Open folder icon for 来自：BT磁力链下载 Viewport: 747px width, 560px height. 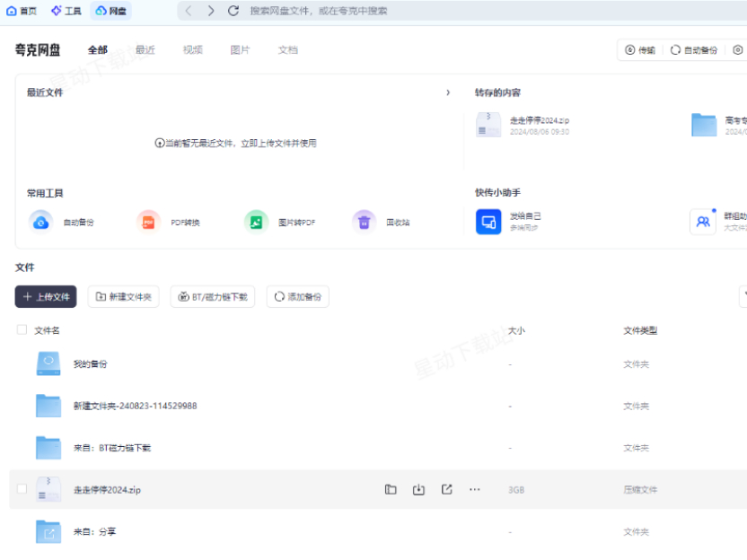pyautogui.click(x=48, y=448)
